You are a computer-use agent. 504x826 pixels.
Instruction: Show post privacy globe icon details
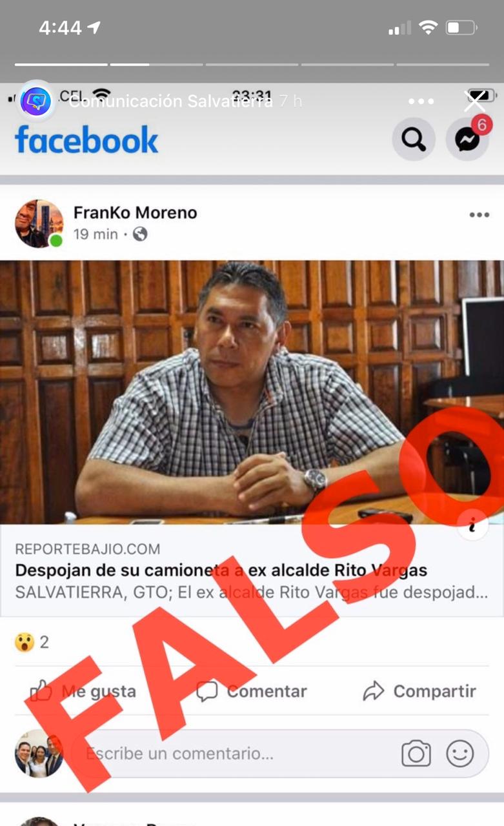(x=140, y=234)
